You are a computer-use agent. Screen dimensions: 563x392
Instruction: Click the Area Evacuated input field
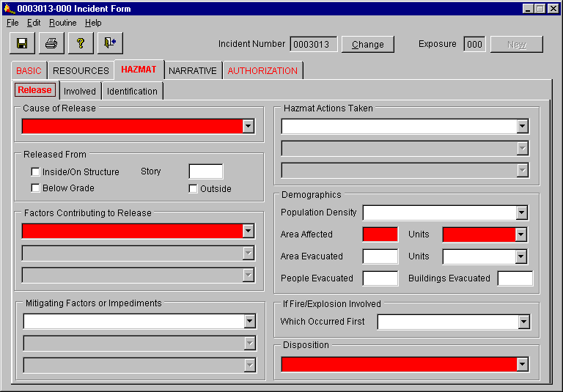click(x=380, y=256)
